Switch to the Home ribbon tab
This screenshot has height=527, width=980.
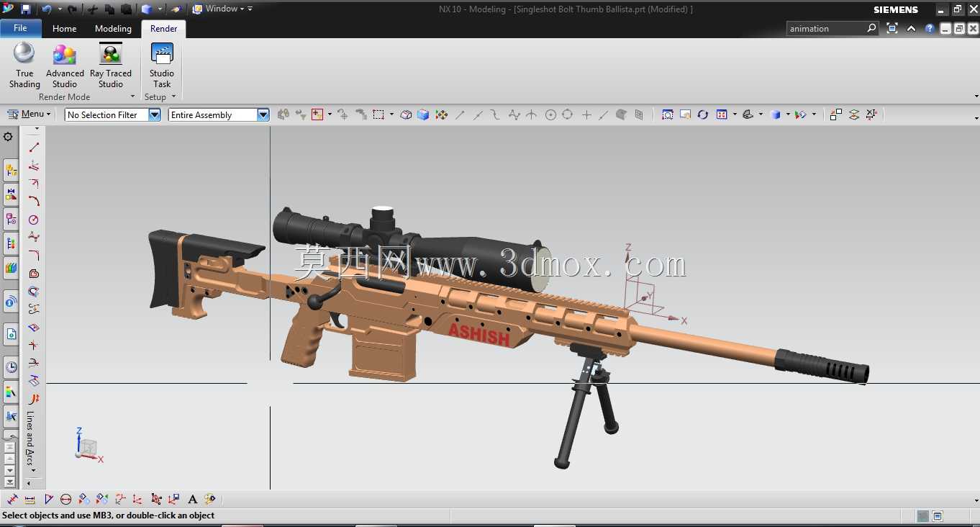64,29
